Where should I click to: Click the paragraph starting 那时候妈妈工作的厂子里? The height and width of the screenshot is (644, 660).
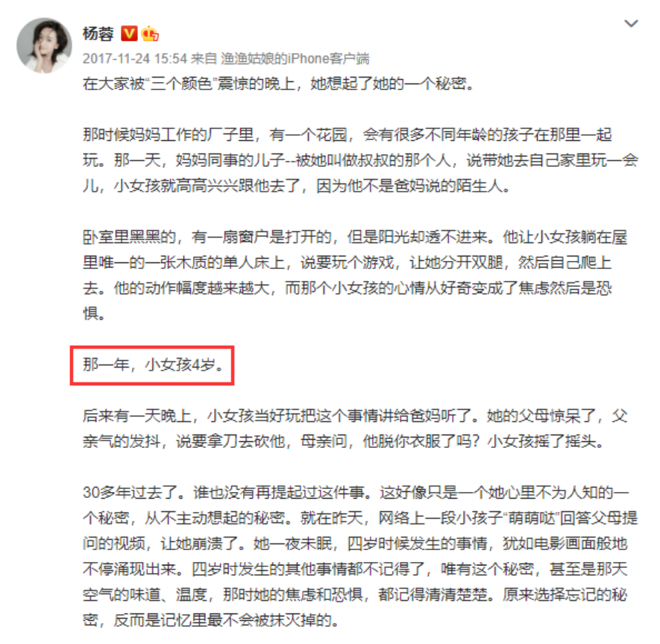point(360,160)
